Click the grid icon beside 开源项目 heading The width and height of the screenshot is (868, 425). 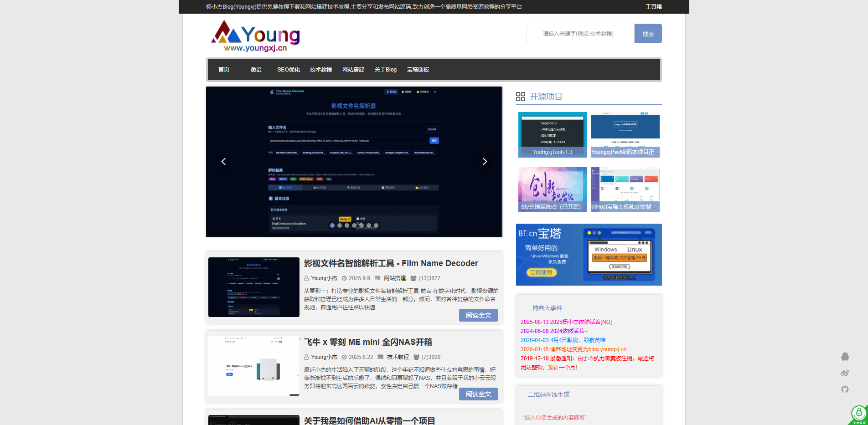click(x=521, y=96)
